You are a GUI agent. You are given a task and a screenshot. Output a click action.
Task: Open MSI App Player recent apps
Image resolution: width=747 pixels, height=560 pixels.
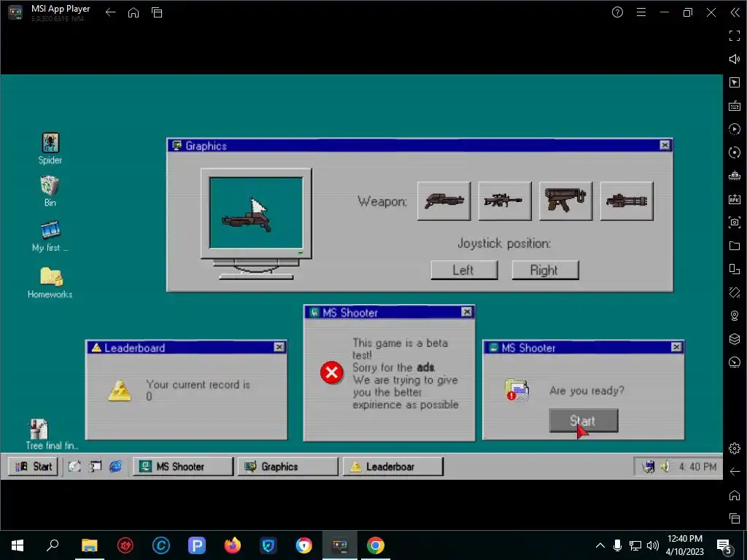pos(157,12)
